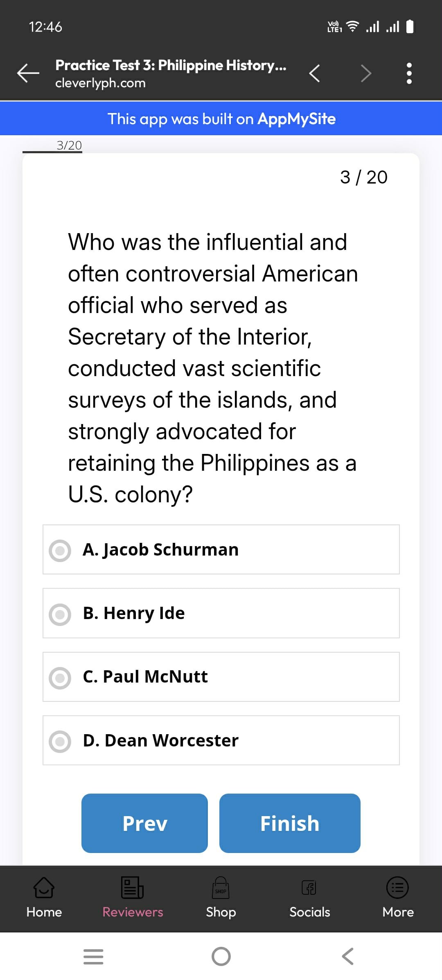This screenshot has height=980, width=442.
Task: Open Home tab icon
Action: pos(44,887)
